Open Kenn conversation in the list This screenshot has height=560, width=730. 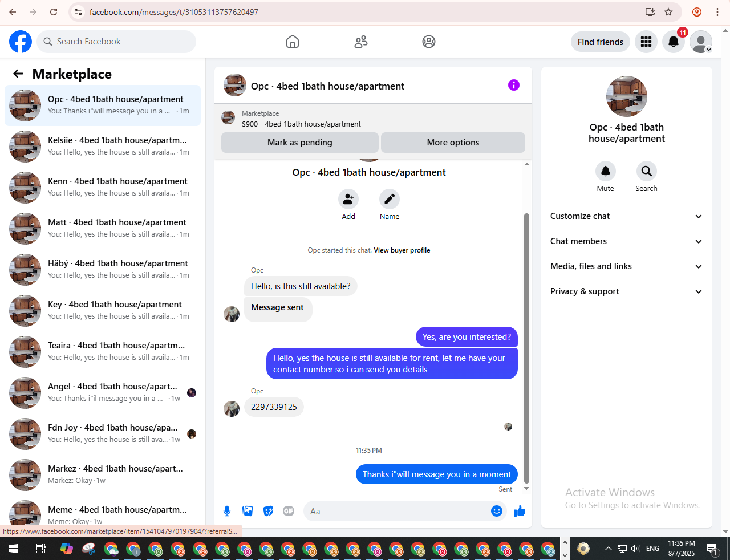(x=103, y=187)
